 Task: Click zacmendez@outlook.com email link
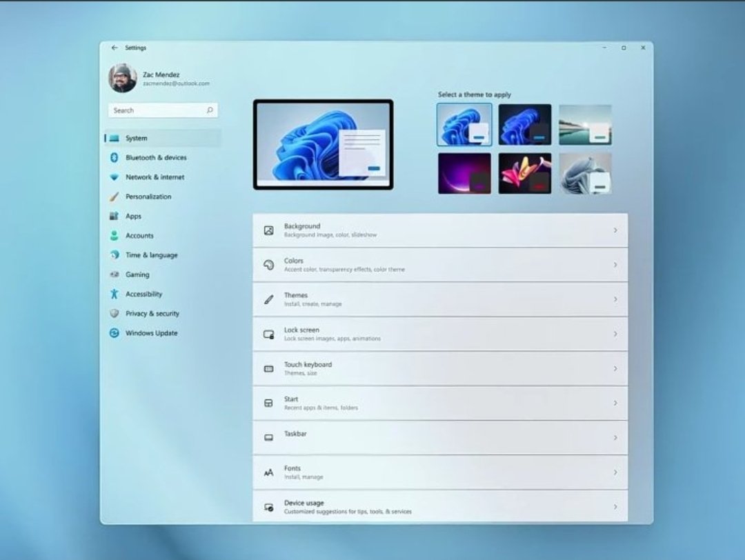(176, 83)
